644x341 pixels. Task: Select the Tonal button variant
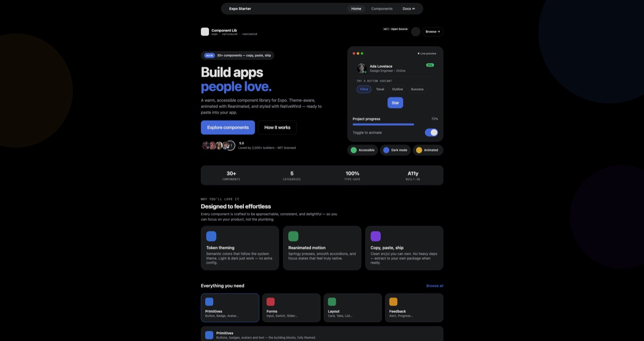point(380,89)
